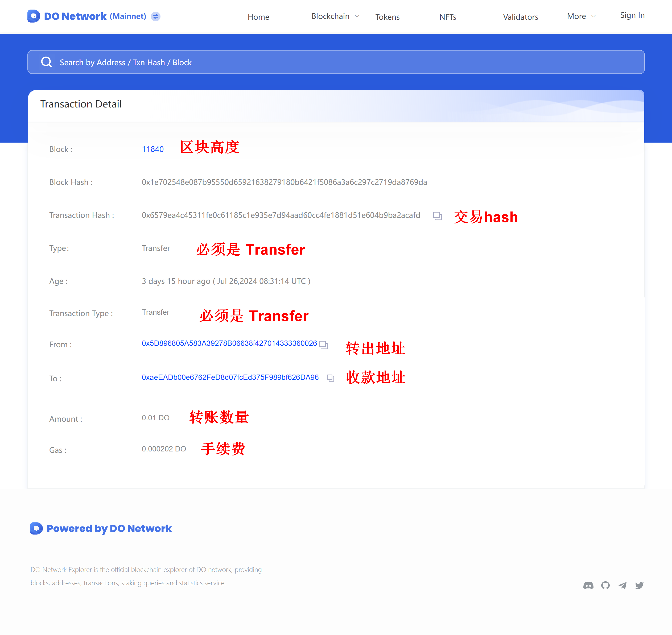Open the Tokens page

coord(387,17)
